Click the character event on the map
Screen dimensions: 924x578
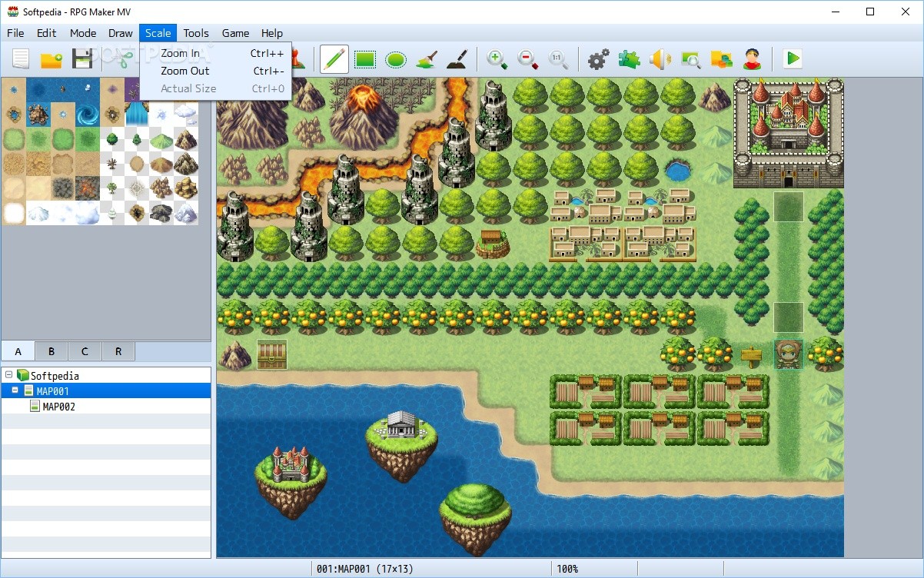(x=789, y=354)
